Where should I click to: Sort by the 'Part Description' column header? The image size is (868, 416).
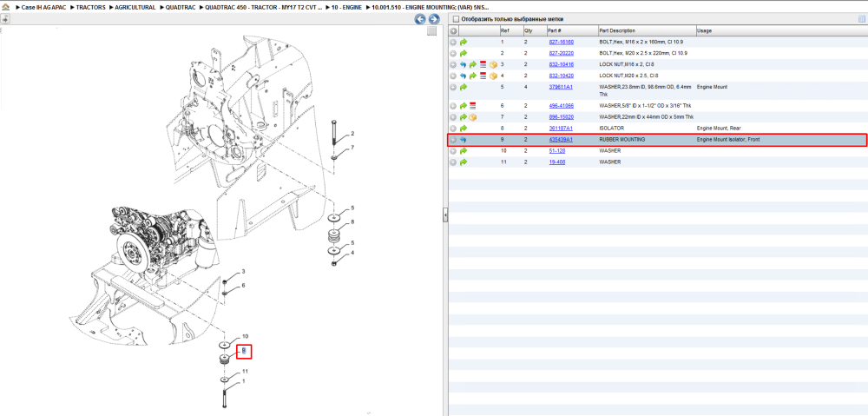click(x=647, y=31)
